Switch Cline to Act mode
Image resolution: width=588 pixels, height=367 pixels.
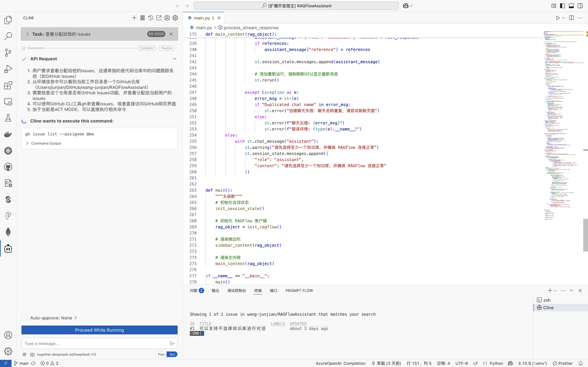pyautogui.click(x=172, y=354)
